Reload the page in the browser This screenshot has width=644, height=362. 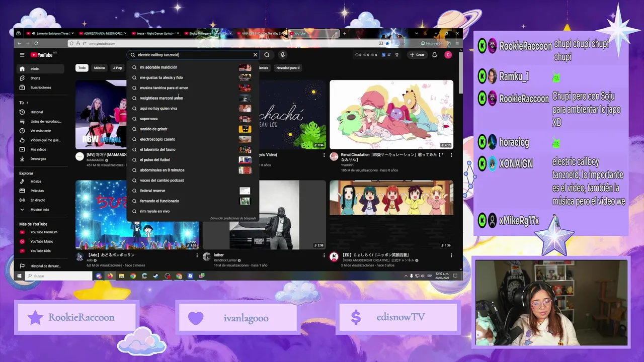(36, 44)
